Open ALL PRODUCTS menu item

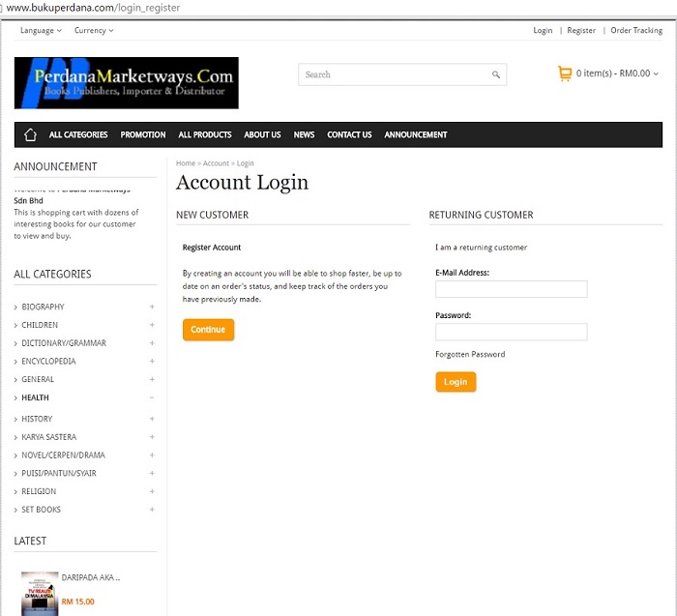pyautogui.click(x=205, y=134)
